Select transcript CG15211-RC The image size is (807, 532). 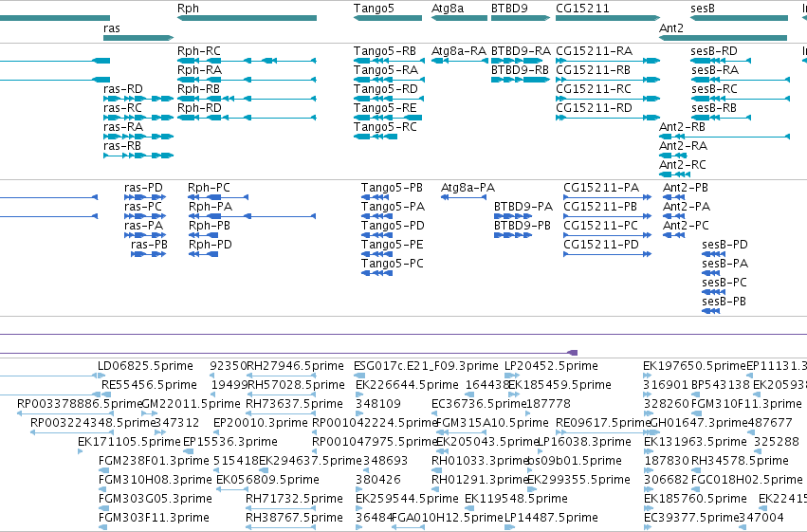coord(594,89)
